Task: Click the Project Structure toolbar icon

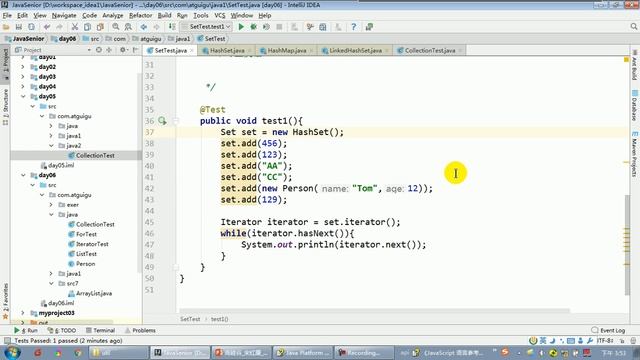Action: [322, 27]
